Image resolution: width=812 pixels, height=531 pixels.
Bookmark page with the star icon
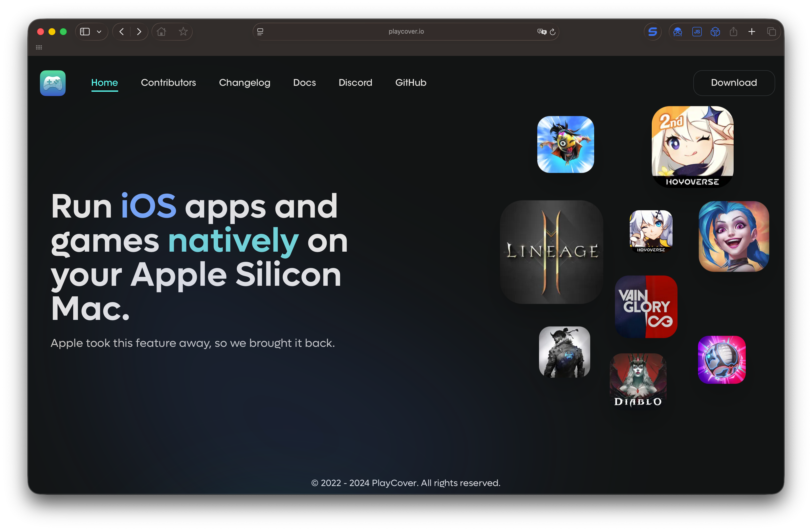[183, 32]
